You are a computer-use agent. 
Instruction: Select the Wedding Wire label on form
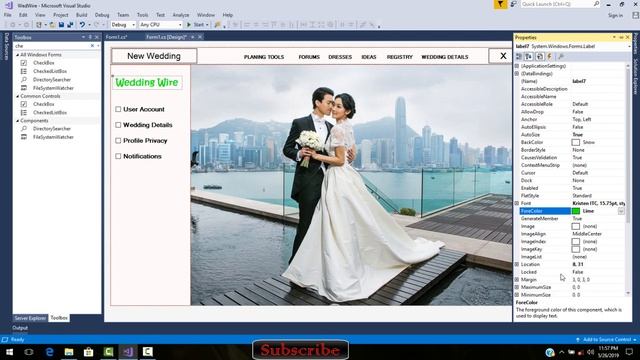[147, 82]
